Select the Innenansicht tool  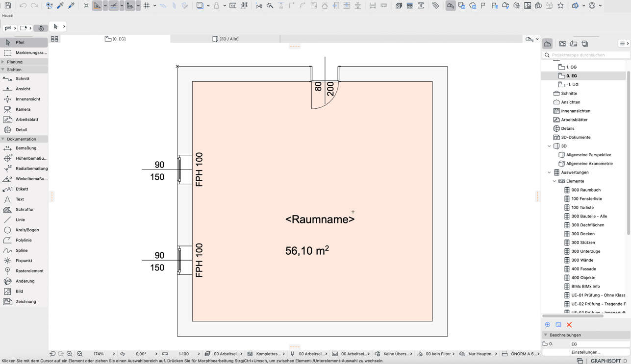[24, 99]
